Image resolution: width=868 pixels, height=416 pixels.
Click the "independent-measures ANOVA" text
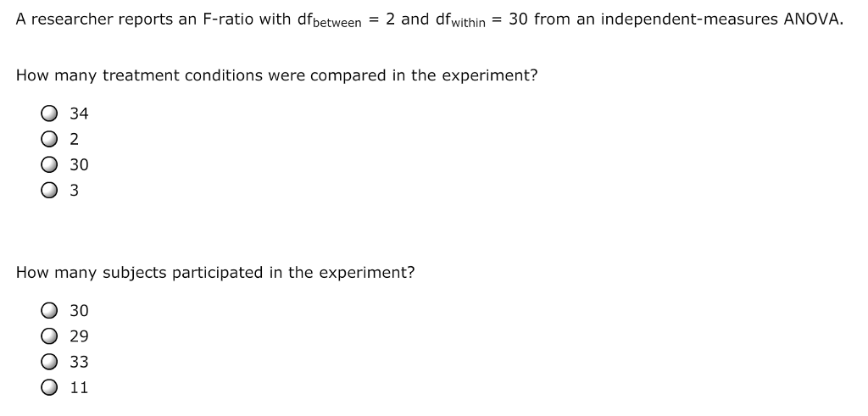(721, 19)
